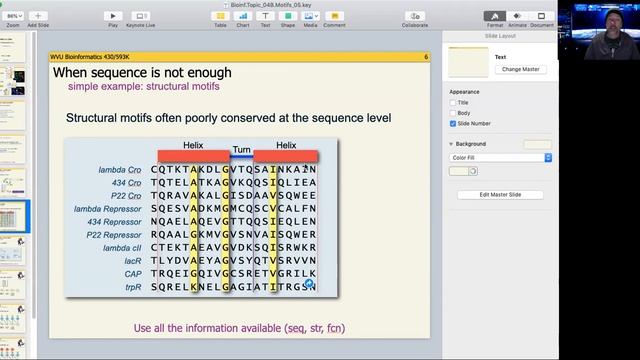
Task: Click the background fill color swatch
Action: click(459, 171)
